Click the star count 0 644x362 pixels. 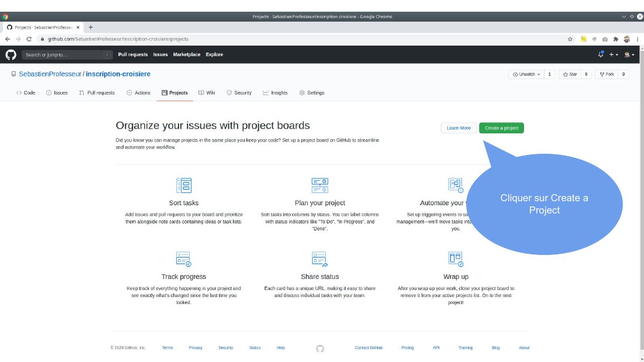[x=586, y=74]
